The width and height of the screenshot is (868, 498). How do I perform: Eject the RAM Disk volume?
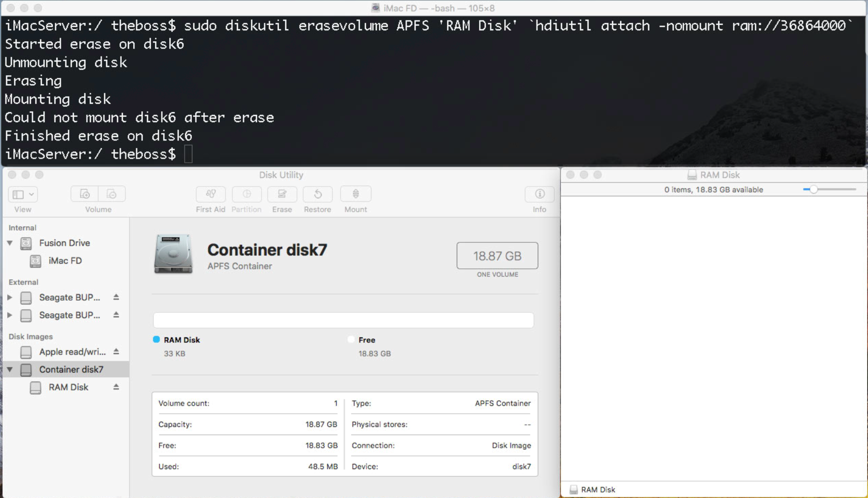coord(116,387)
